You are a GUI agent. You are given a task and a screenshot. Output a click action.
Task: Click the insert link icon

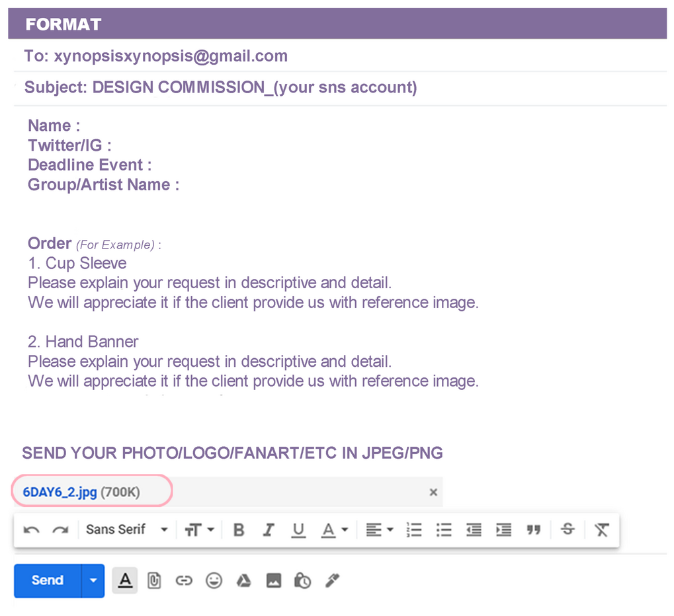click(183, 580)
